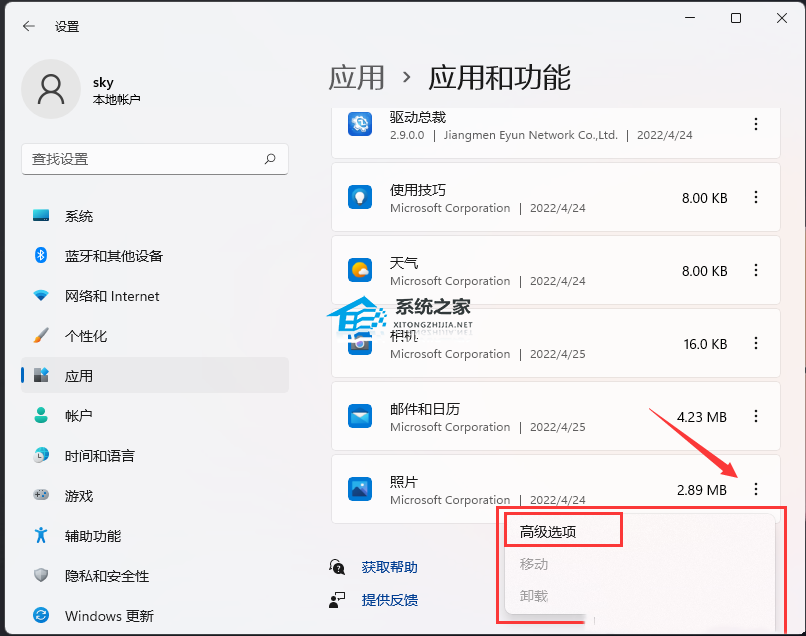The image size is (806, 636).
Task: Open more options for 邮件和日历
Action: (x=756, y=416)
